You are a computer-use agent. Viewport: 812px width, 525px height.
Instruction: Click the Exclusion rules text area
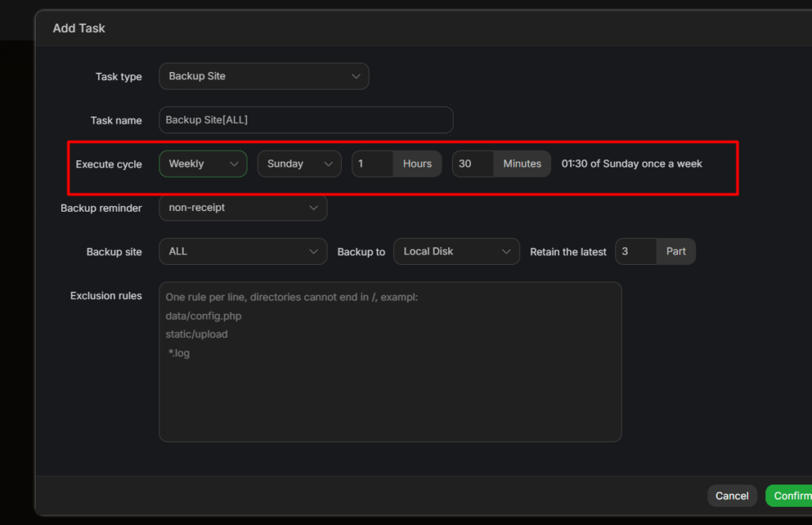point(390,362)
